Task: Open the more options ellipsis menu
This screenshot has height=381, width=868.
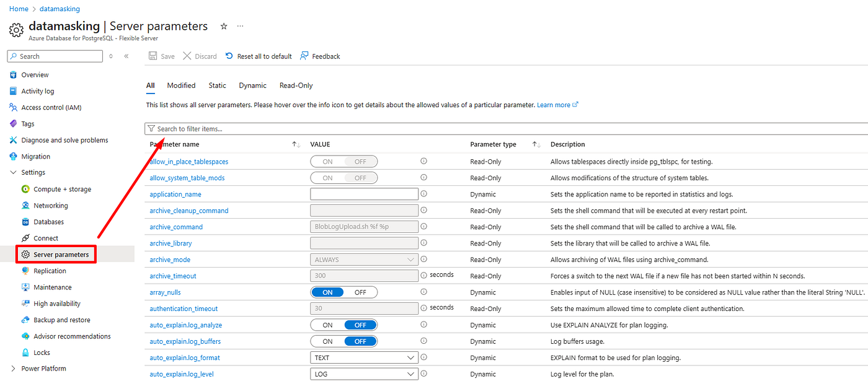Action: [241, 27]
